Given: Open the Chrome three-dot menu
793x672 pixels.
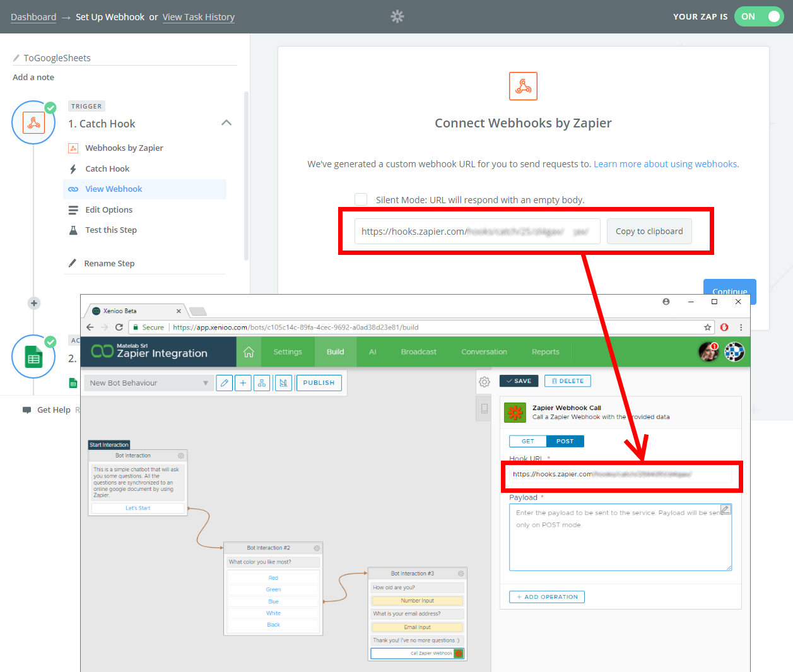Looking at the screenshot, I should tap(741, 327).
